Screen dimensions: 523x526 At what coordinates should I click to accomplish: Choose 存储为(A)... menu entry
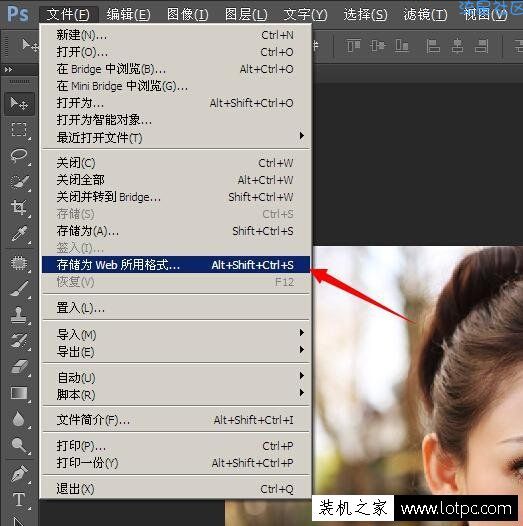coord(175,231)
